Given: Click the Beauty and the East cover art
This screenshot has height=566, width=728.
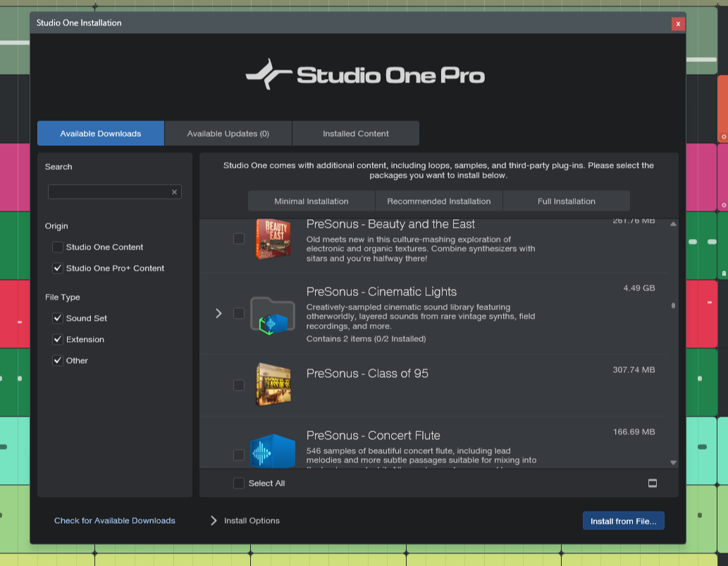Looking at the screenshot, I should pyautogui.click(x=273, y=239).
